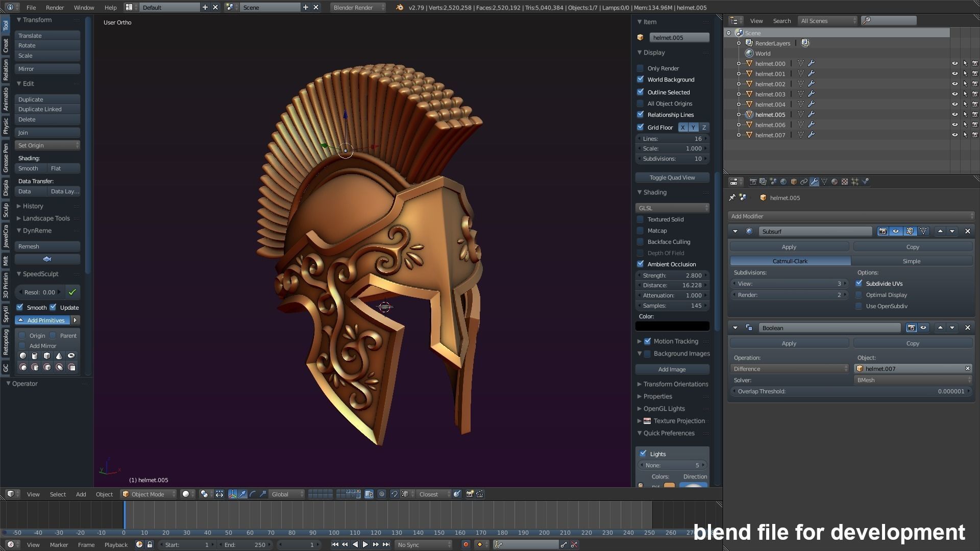Enable the All Object Origins checkbox

pos(640,103)
